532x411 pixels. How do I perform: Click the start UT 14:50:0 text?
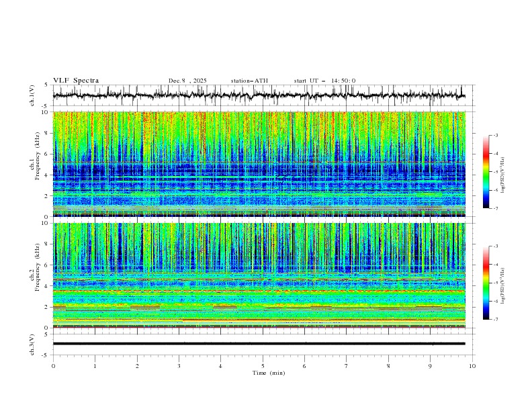click(x=324, y=81)
